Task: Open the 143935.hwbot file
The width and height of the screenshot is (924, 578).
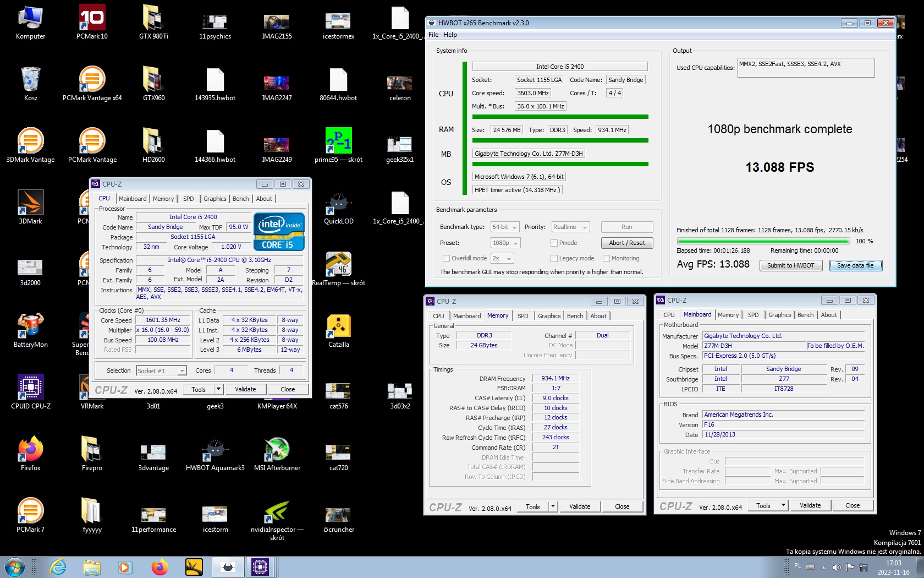Action: 215,84
